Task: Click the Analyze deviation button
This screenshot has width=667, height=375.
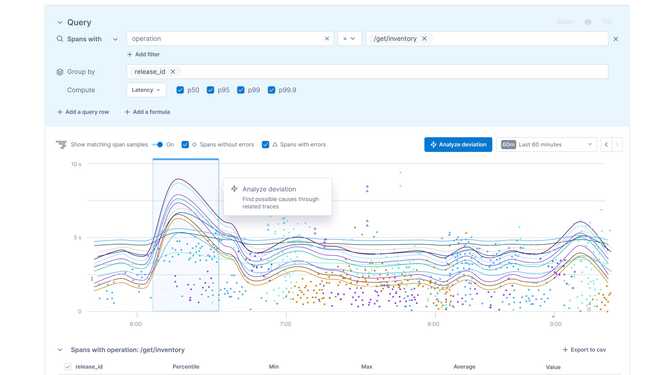Action: [458, 145]
